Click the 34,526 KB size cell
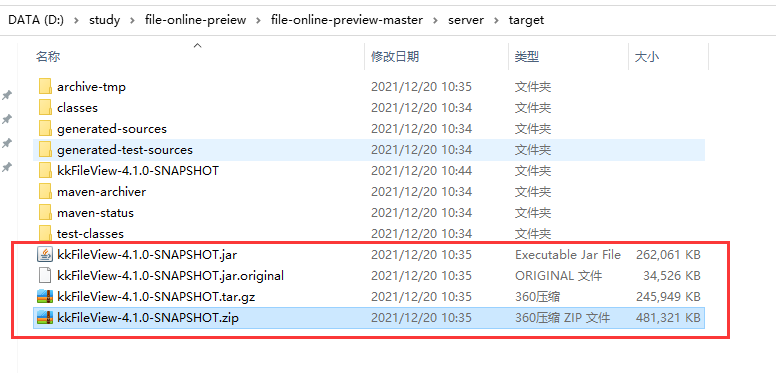Viewport: 776px width, 373px height. point(672,276)
